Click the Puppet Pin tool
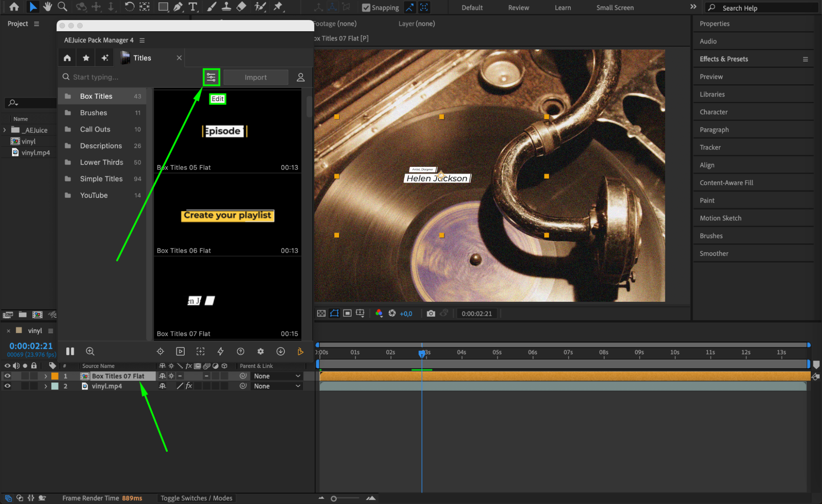 click(278, 7)
